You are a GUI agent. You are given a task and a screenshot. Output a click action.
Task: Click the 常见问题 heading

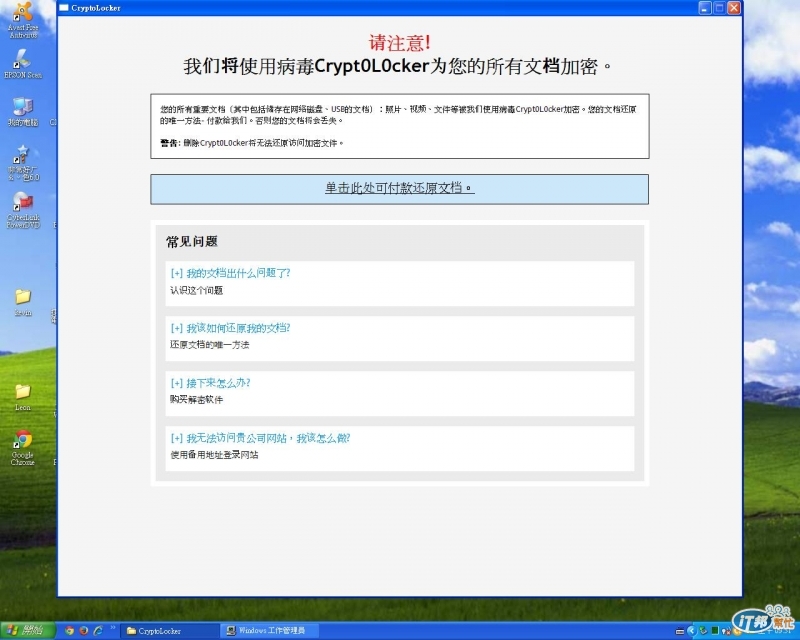click(x=192, y=241)
